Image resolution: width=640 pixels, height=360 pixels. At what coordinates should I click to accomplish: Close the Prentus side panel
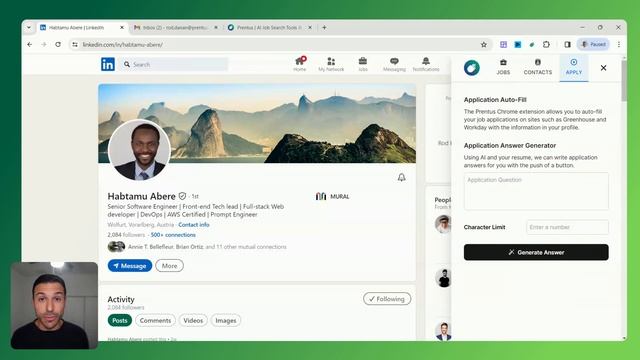[603, 68]
